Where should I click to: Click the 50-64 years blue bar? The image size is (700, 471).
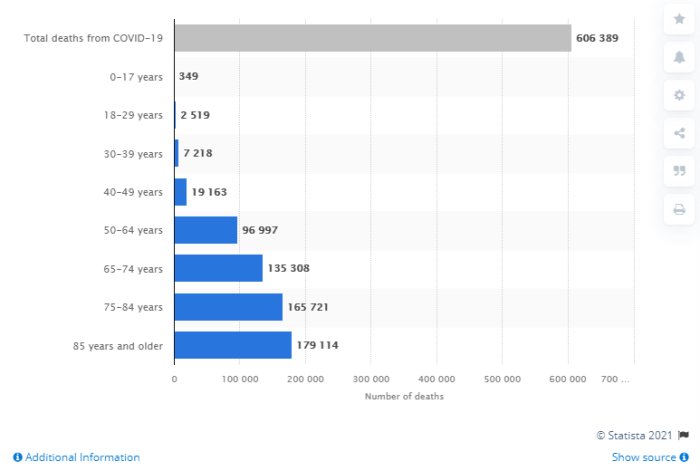tap(206, 230)
